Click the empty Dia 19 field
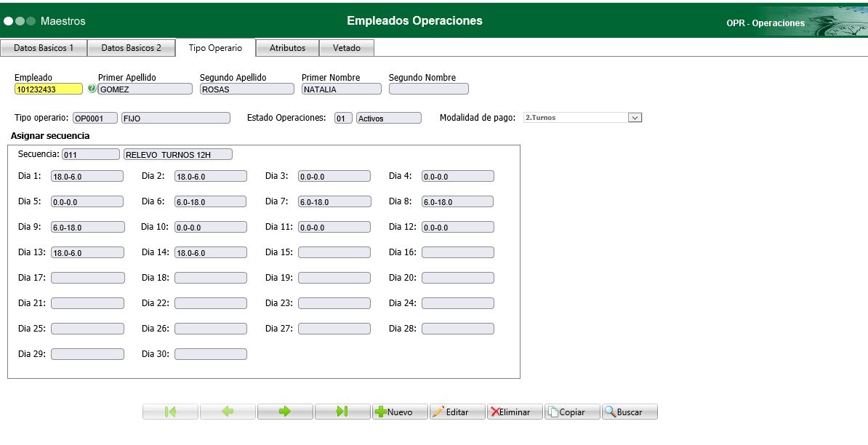The image size is (868, 445). 334,278
